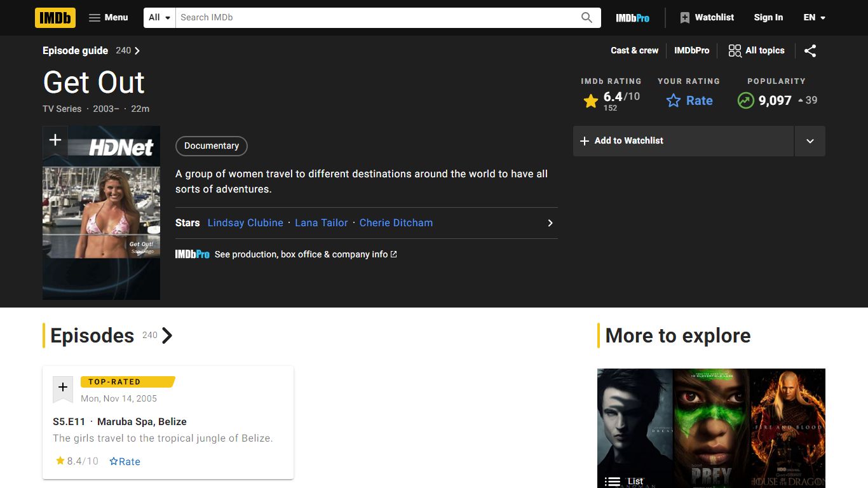Open the EN language dropdown

(x=814, y=18)
